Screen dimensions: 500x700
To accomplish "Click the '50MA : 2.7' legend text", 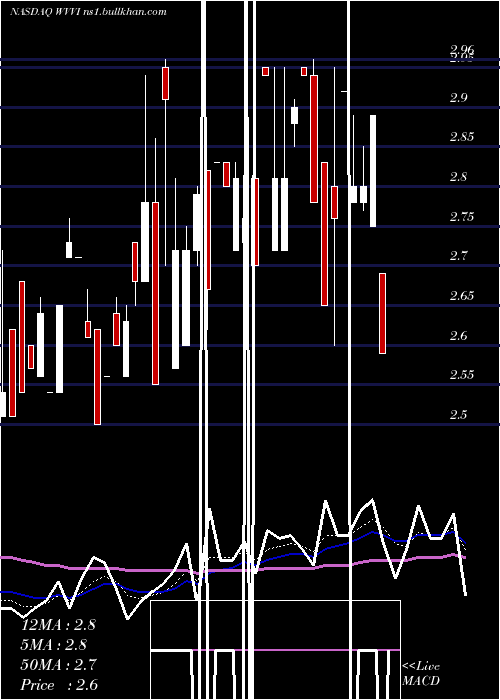I will [x=58, y=665].
